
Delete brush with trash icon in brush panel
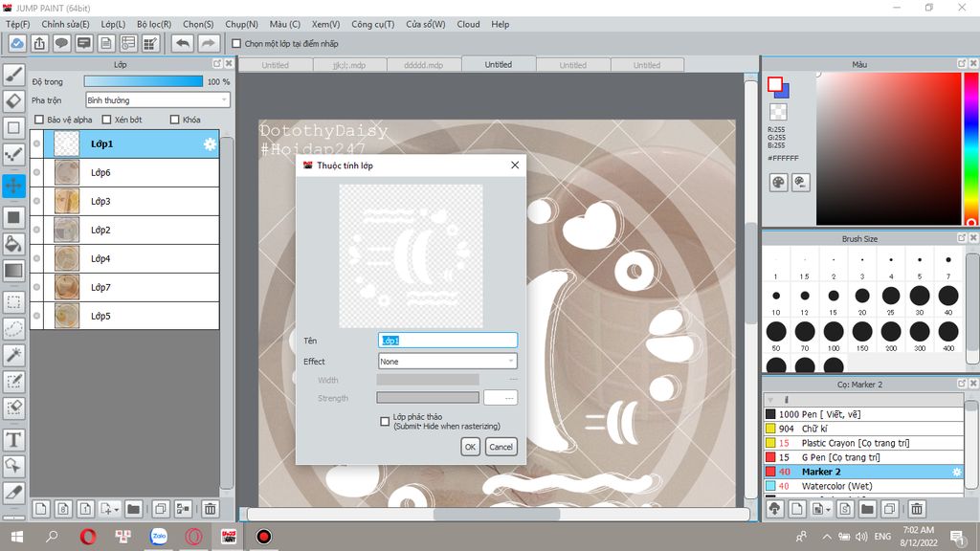pos(916,509)
